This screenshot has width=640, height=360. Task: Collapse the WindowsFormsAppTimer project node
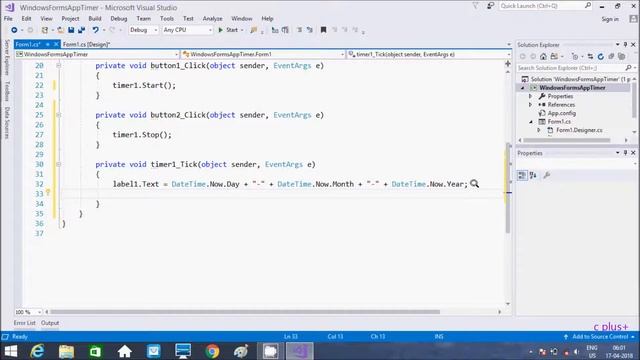coord(522,88)
